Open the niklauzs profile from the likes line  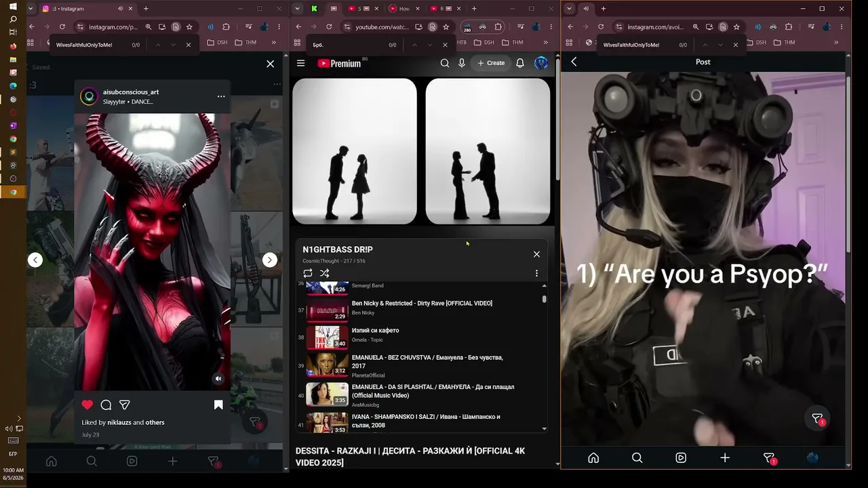pos(119,422)
